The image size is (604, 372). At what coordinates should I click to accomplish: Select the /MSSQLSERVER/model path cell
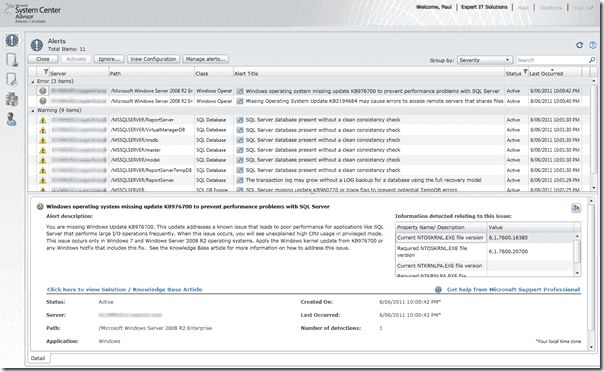[152, 160]
